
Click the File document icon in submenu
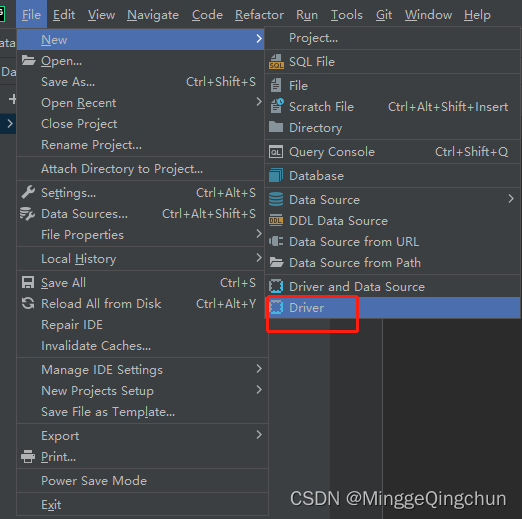tap(276, 86)
